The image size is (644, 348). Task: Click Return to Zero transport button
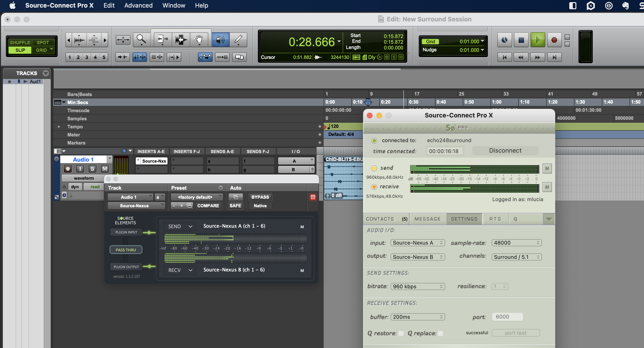tap(504, 57)
